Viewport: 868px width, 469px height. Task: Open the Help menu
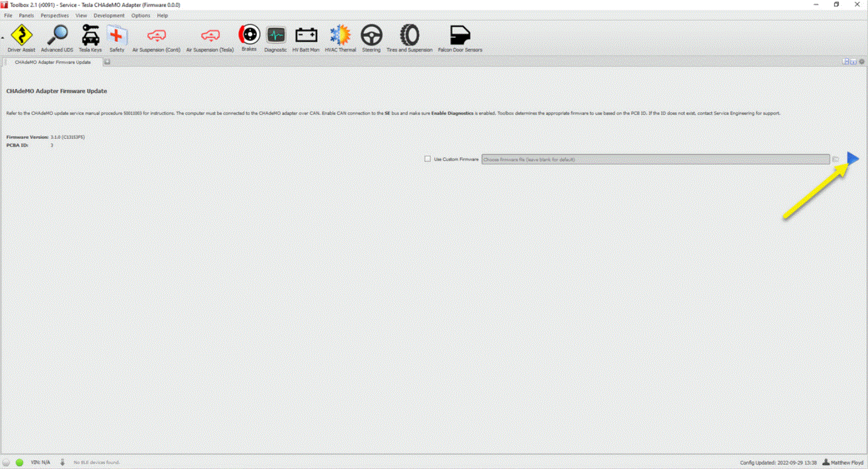point(162,15)
